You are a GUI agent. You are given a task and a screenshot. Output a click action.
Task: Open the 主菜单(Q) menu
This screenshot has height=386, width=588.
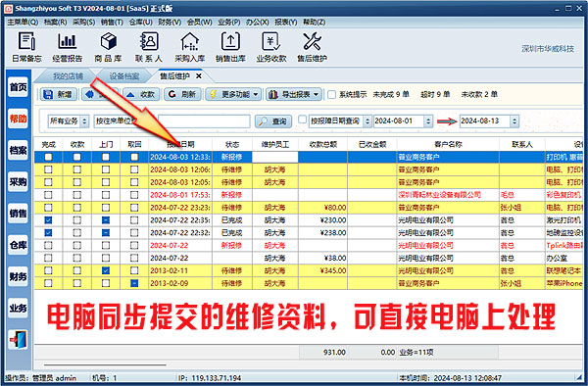click(23, 23)
